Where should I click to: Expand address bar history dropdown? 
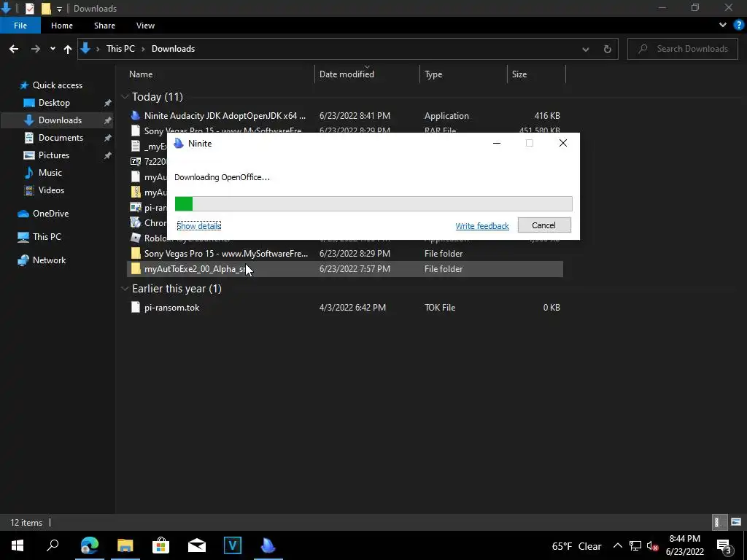point(586,49)
